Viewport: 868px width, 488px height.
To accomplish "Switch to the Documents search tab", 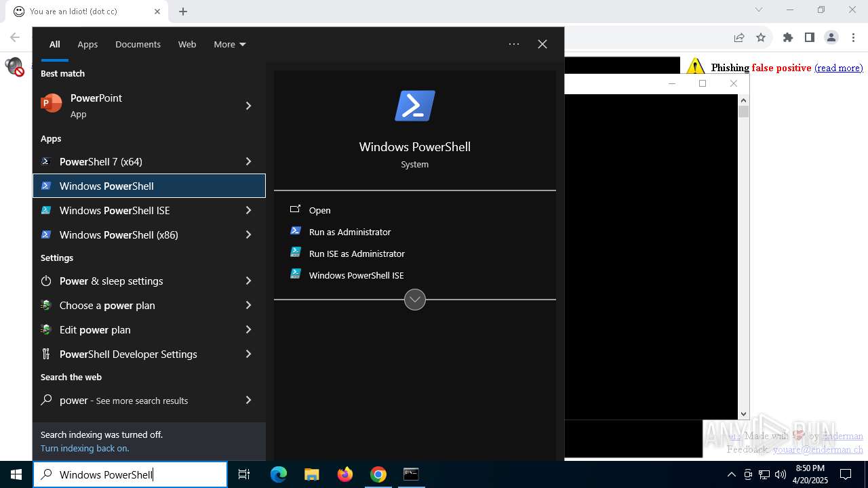I will pyautogui.click(x=138, y=44).
